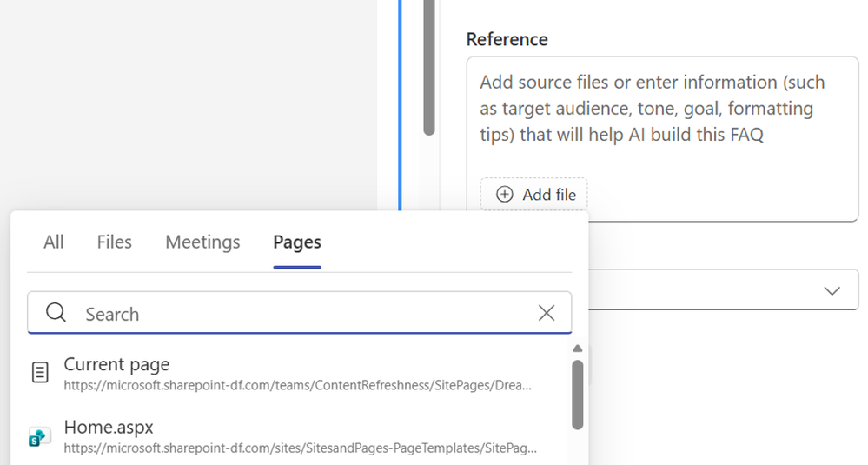Click the document icon beside Current page

tap(40, 373)
